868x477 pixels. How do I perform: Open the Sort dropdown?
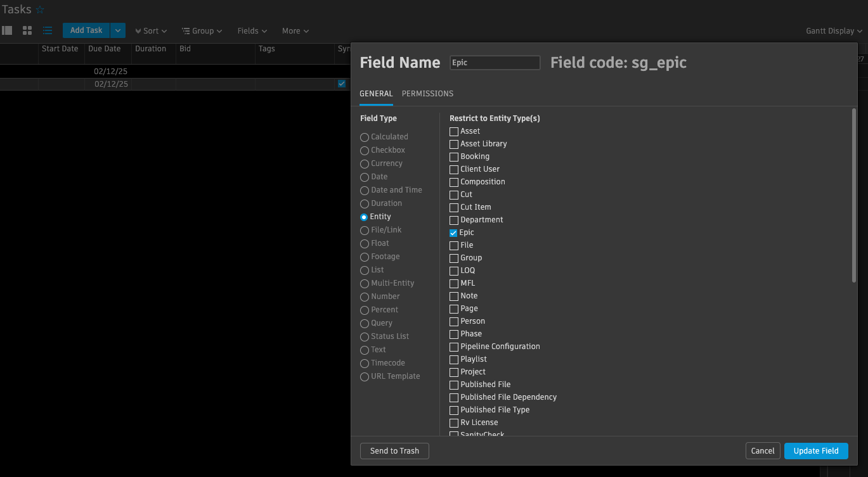(x=151, y=31)
